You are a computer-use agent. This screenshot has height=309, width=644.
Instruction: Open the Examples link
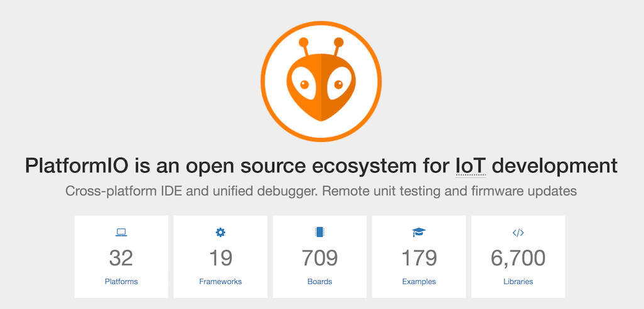click(x=419, y=281)
